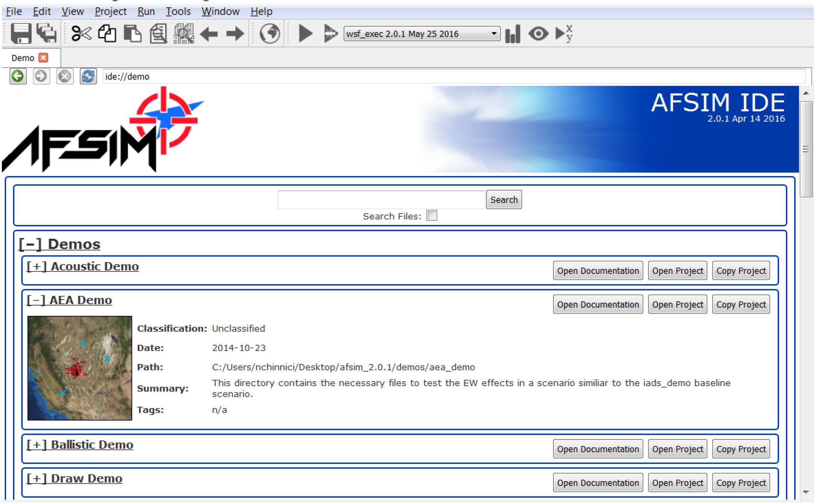Enable the Search Files checkbox
Viewport: 816px width, 504px height.
[x=432, y=216]
